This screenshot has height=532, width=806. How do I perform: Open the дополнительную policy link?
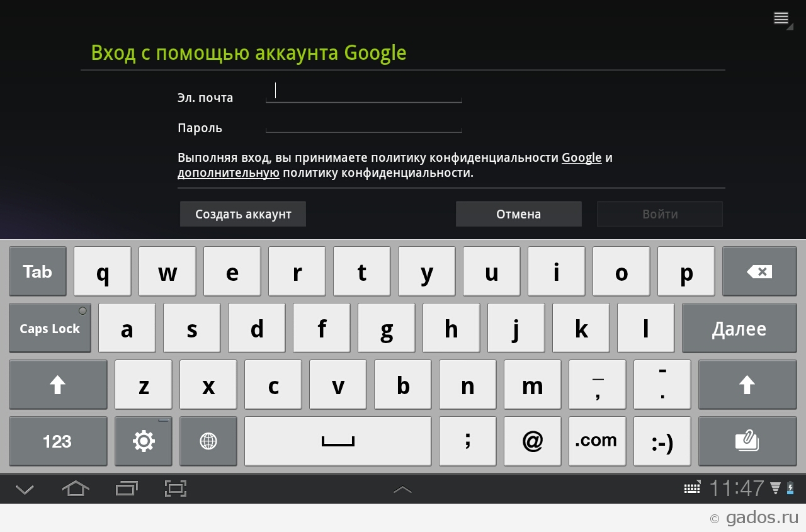[x=229, y=173]
